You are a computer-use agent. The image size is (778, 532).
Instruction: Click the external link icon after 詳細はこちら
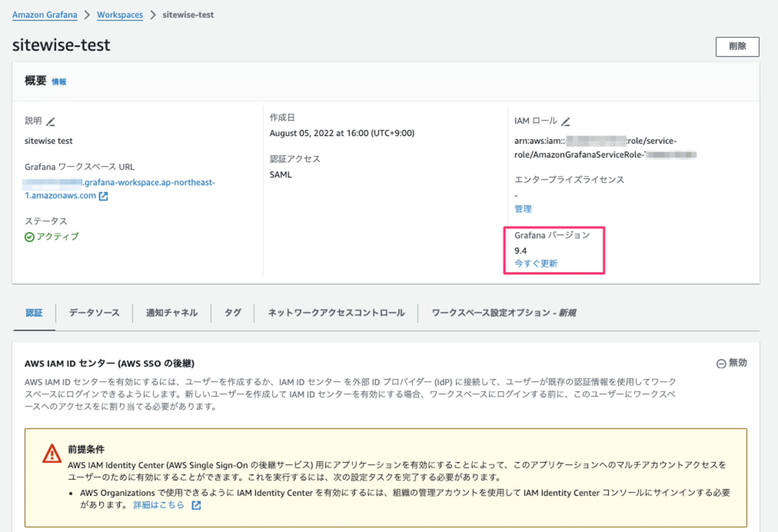click(196, 505)
